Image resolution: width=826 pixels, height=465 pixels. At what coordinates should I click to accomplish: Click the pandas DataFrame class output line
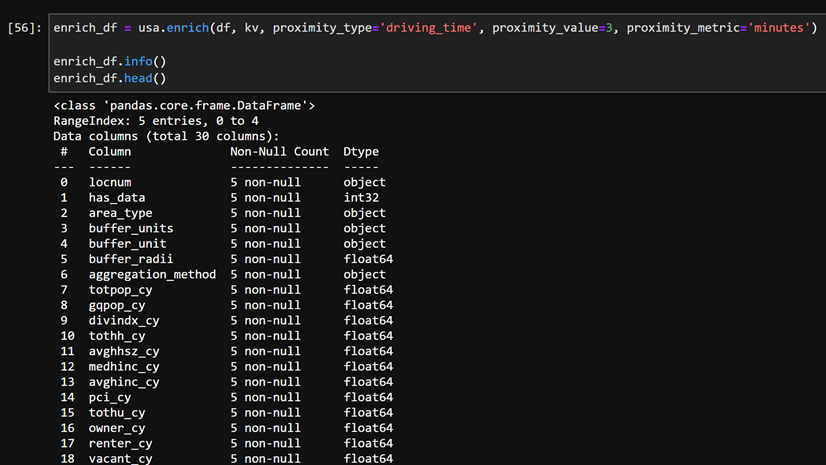point(184,105)
